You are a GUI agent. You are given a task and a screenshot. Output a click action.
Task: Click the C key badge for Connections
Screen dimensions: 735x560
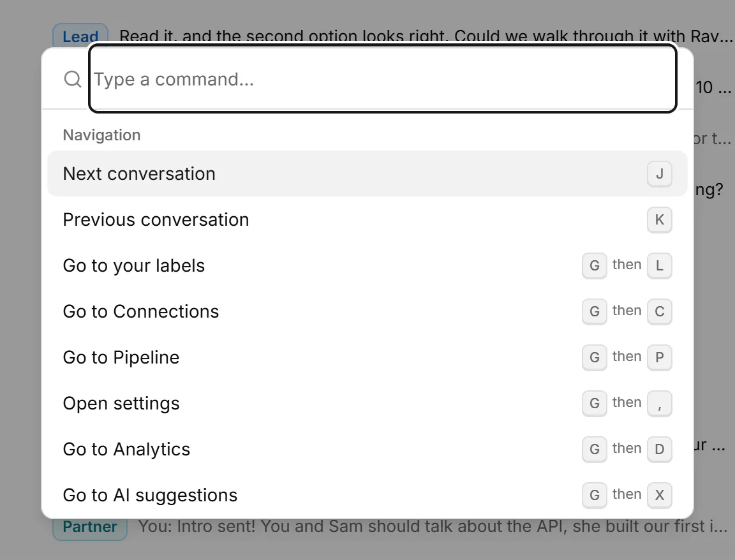[x=660, y=312]
